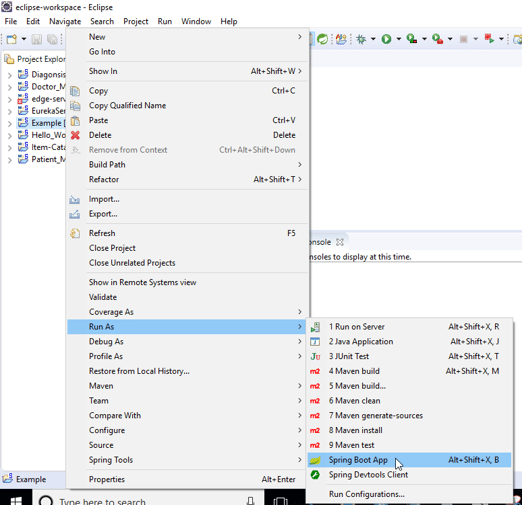Click the Spring Boot App leaf icon

pyautogui.click(x=315, y=460)
